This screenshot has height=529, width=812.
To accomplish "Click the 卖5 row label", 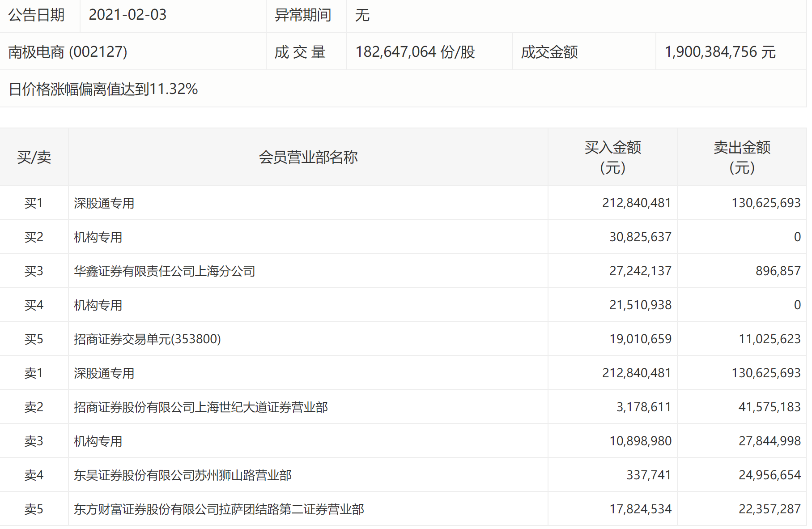I will coord(34,509).
